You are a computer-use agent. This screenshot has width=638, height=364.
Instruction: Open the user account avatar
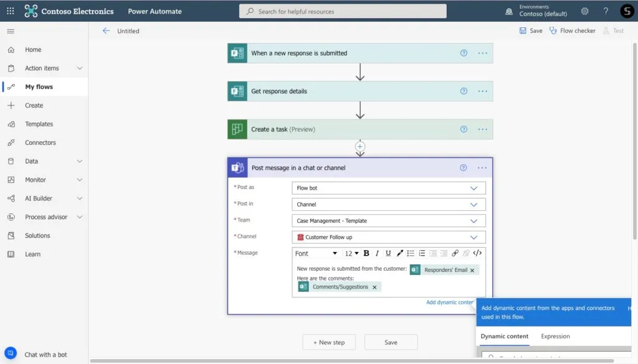click(x=627, y=11)
